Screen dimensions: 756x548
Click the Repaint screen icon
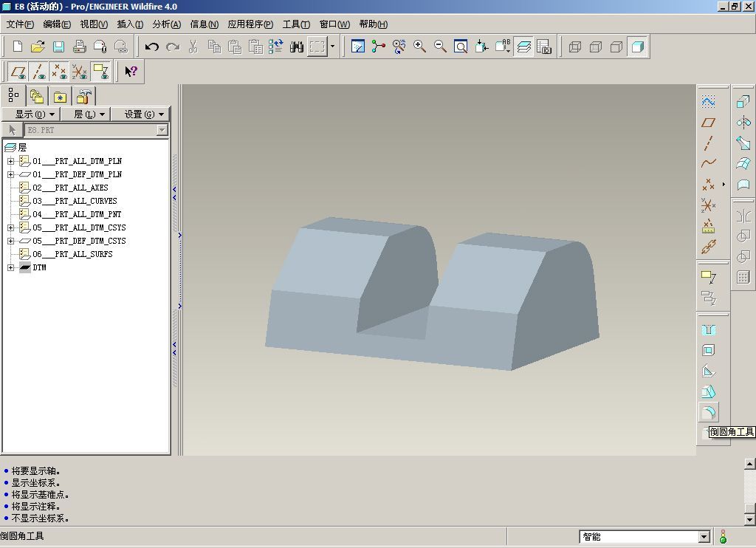pos(358,47)
